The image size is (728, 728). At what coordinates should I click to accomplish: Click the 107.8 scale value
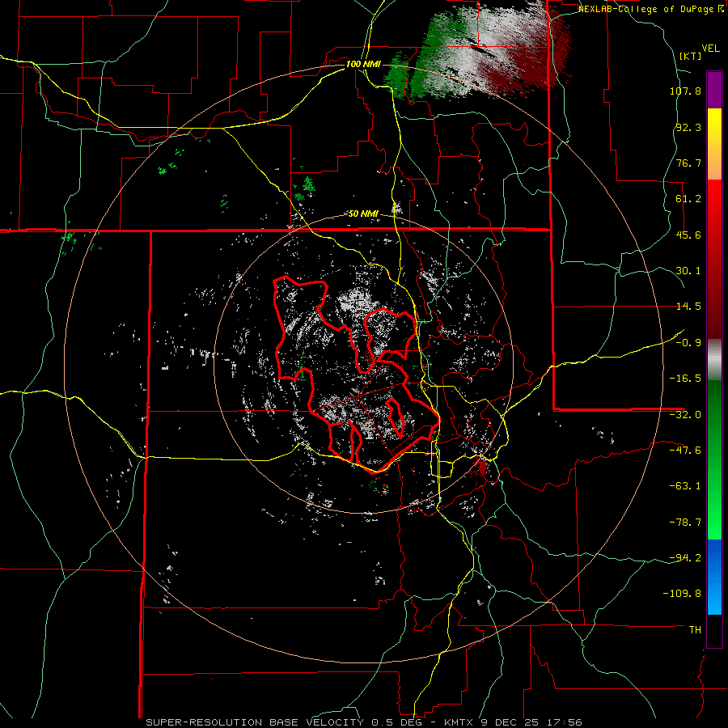coord(685,91)
